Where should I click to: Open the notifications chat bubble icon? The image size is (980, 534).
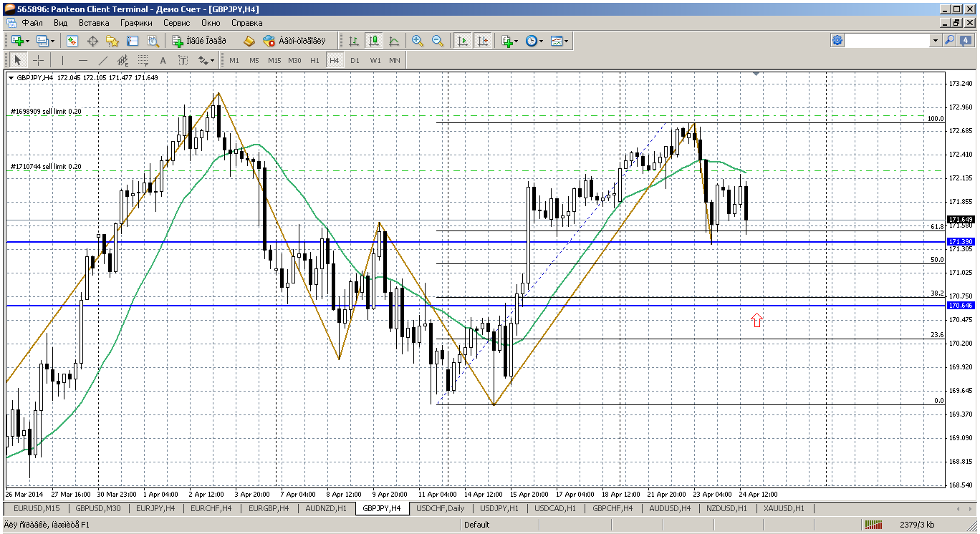coord(966,41)
